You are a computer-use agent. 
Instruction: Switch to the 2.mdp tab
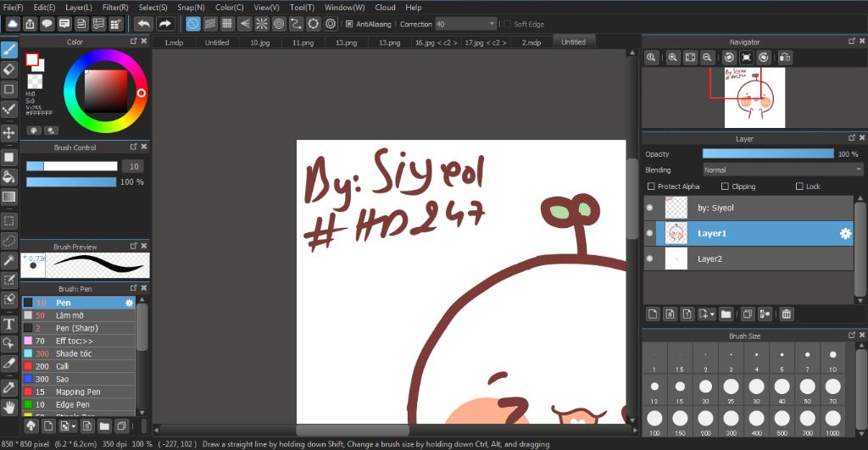coord(531,42)
